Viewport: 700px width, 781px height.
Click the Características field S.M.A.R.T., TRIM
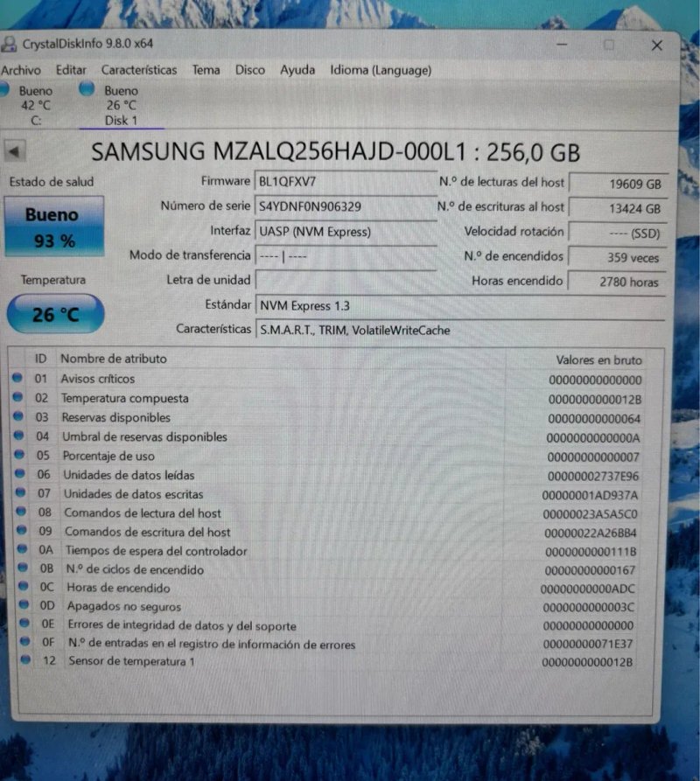point(460,330)
